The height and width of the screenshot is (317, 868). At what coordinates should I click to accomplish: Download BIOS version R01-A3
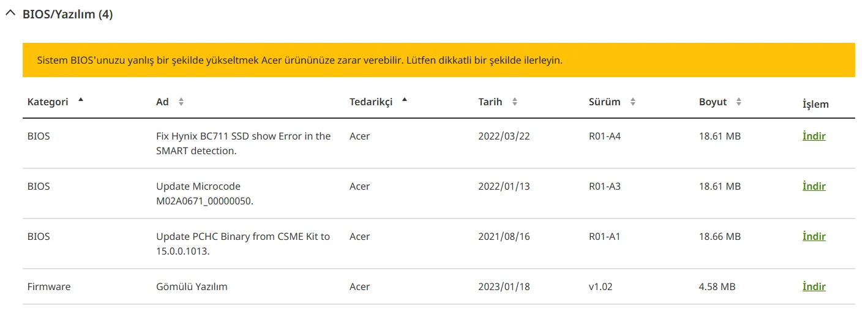pos(814,187)
